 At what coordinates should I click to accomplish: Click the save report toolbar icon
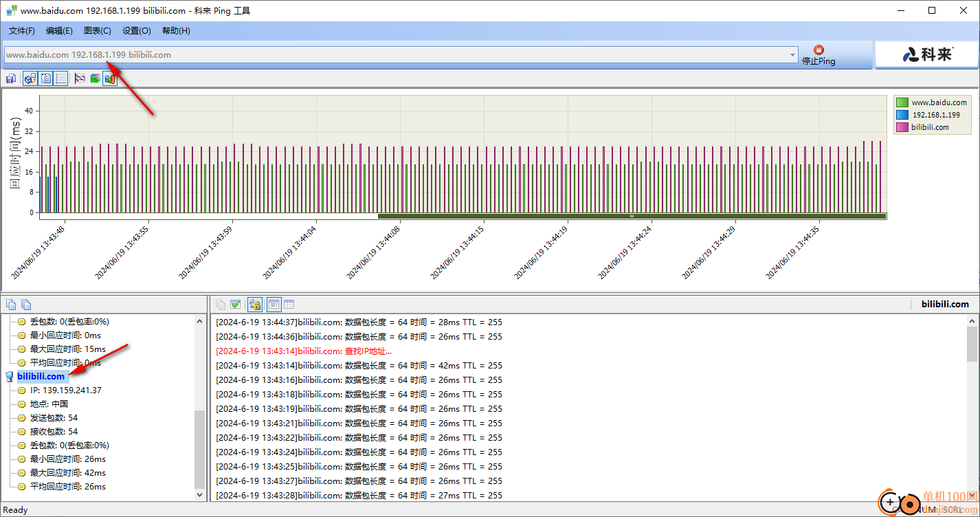click(x=11, y=79)
